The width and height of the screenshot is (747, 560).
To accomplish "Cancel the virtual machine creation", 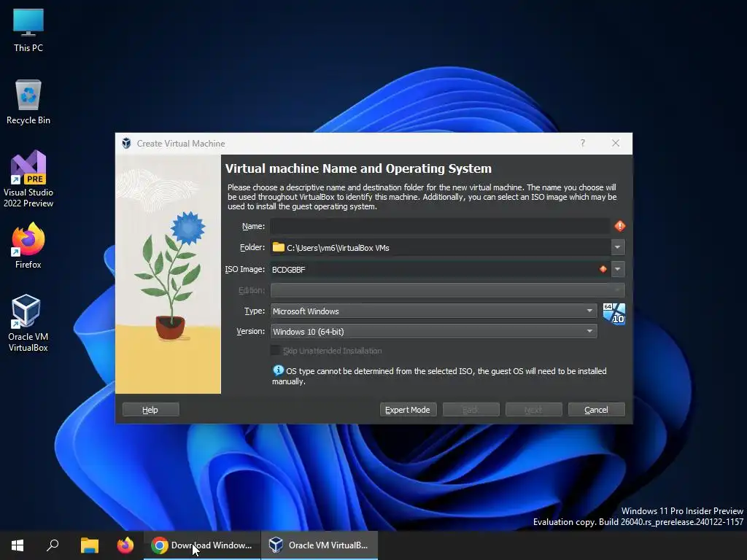I will click(x=597, y=410).
